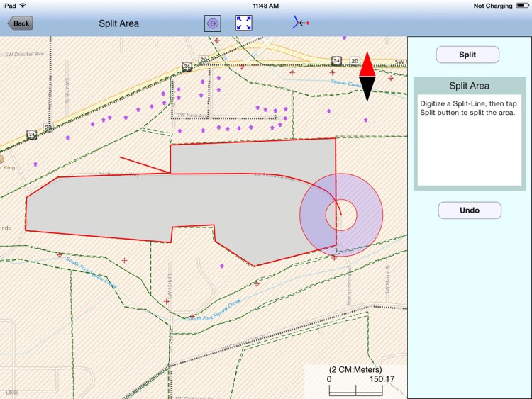Tap the north arrow compass
Viewport: 532px width, 399px height.
[x=367, y=77]
